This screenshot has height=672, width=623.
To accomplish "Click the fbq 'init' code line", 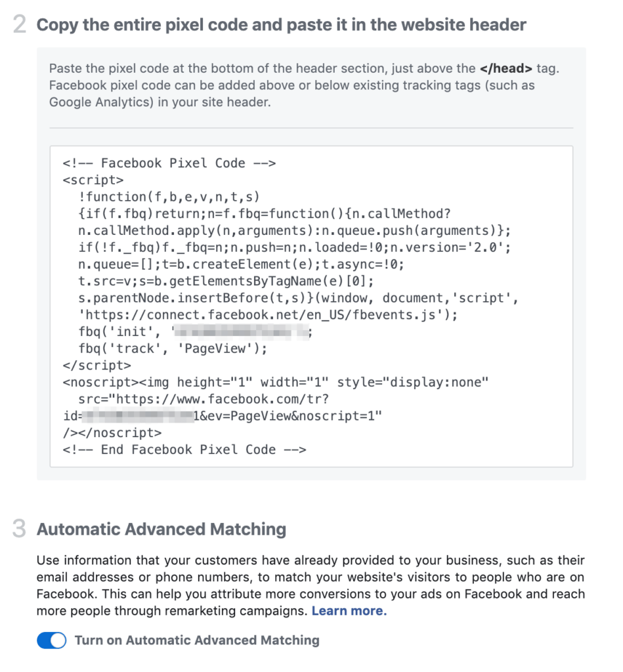I will pos(125,332).
